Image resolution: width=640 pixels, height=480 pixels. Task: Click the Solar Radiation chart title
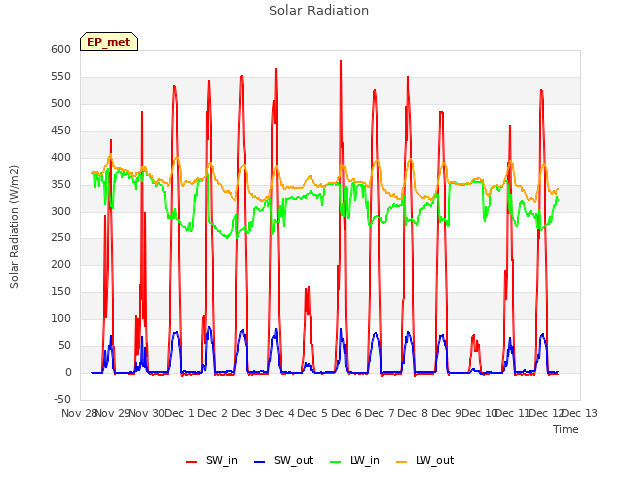[319, 11]
